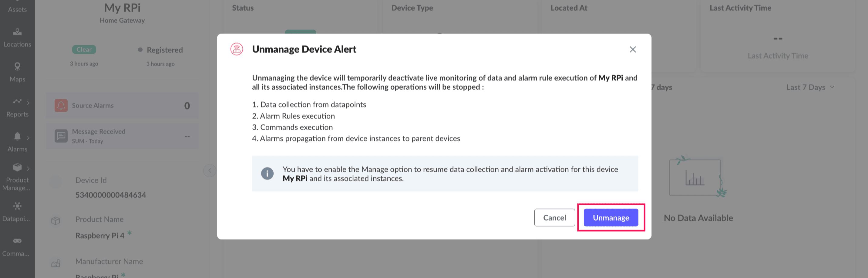This screenshot has height=278, width=868.
Task: Click the info icon in the notice
Action: (267, 174)
